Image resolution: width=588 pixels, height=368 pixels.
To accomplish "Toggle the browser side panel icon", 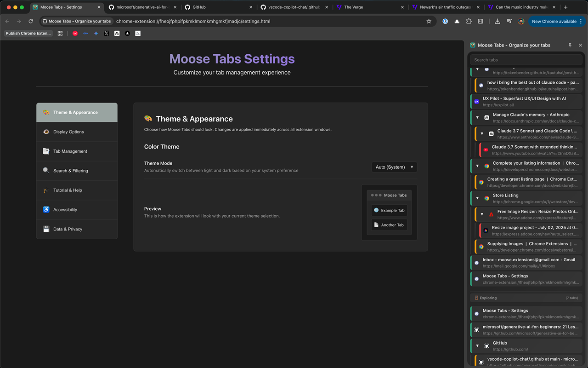I will 481,21.
